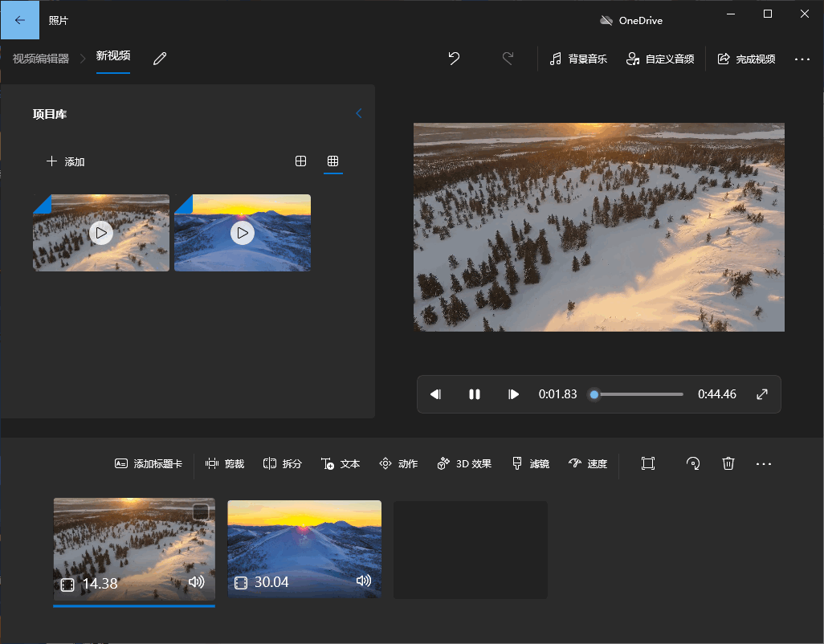Switch project library to medium grid view

click(x=300, y=161)
